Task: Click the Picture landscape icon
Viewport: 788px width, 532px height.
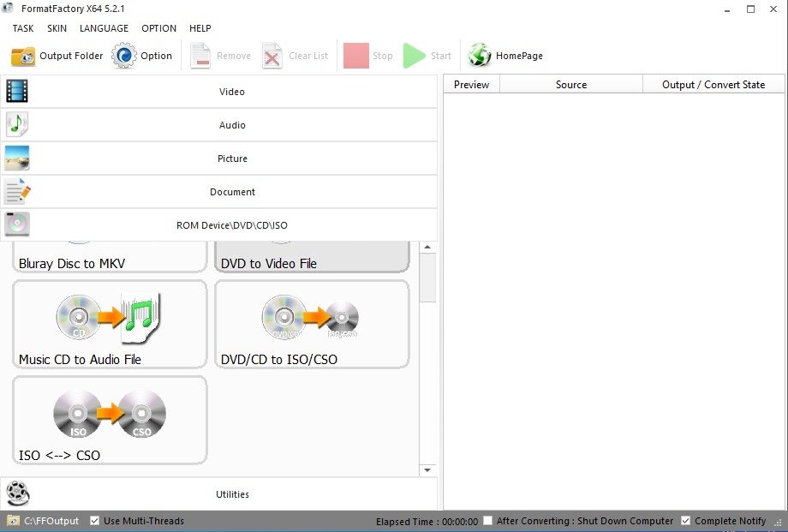Action: pos(17,158)
